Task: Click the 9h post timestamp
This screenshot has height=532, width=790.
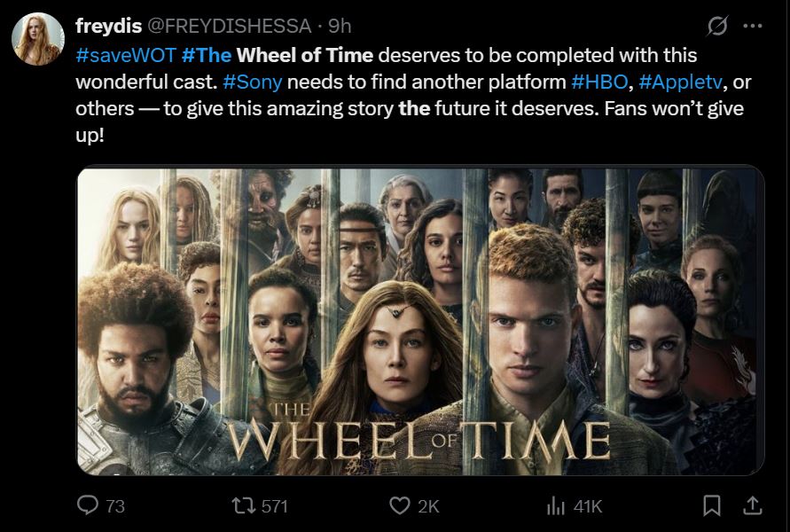Action: point(340,27)
